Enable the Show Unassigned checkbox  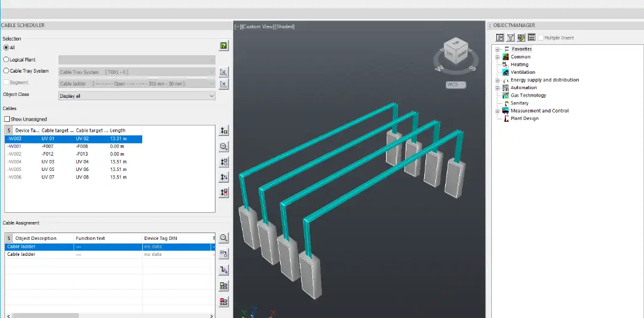(x=7, y=119)
